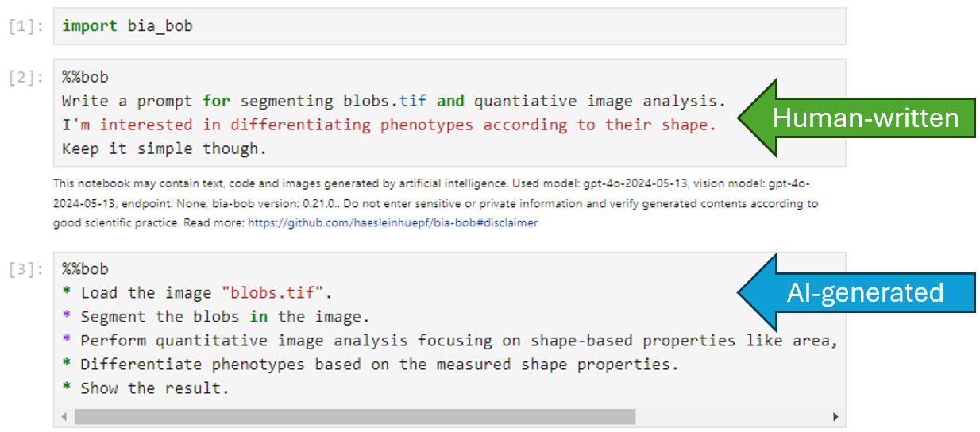Screen dimensions: 980x432
Task: Click the 'Keep it simple though.' line
Action: 165,148
